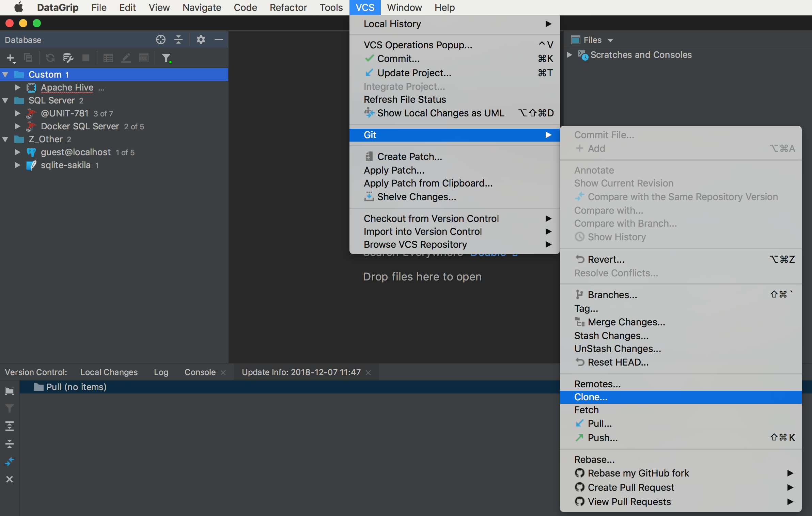812x516 pixels.
Task: Click the sqlite-sakila feather icon
Action: pos(31,165)
